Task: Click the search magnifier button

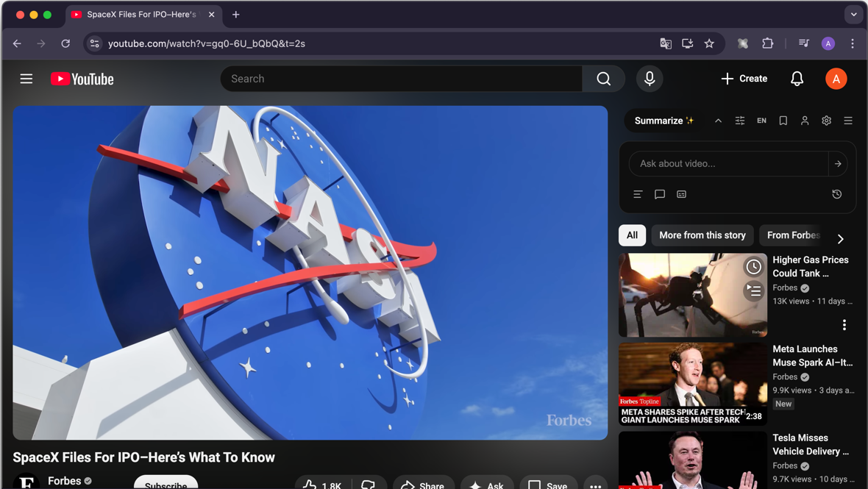Action: coord(603,79)
